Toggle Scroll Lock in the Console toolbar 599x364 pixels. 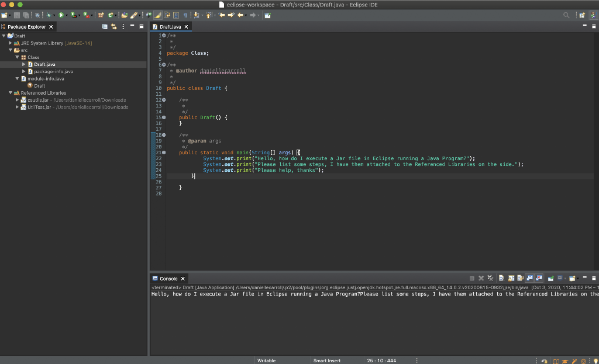[x=511, y=279]
